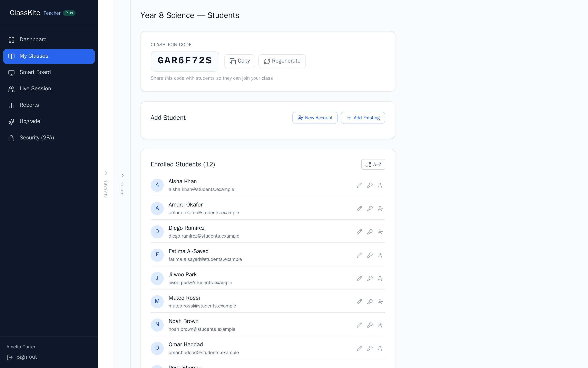
Task: Open Security (2FA) settings in the sidebar
Action: pos(49,138)
